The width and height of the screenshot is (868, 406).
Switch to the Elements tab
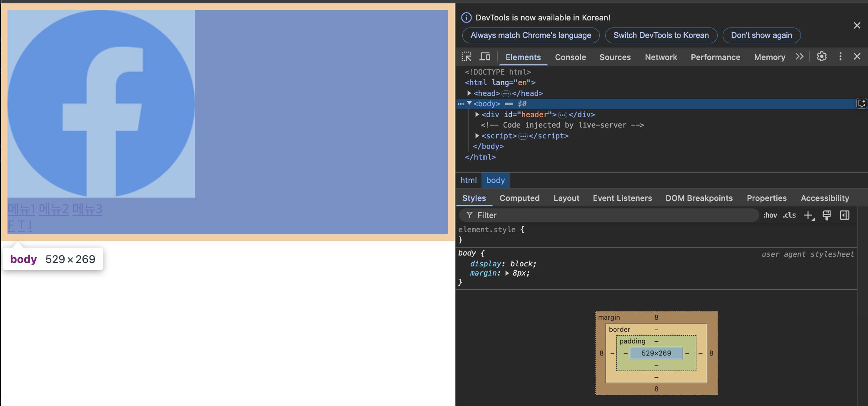[x=523, y=57]
